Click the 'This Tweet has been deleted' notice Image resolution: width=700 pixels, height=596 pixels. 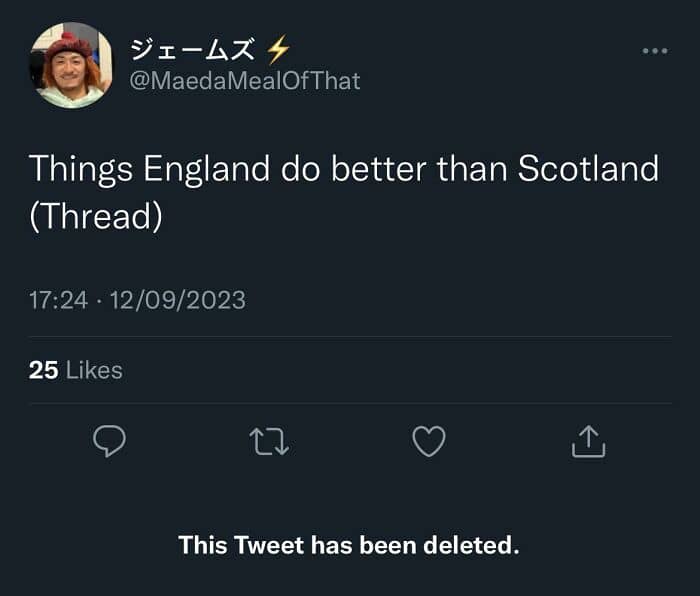(x=349, y=545)
